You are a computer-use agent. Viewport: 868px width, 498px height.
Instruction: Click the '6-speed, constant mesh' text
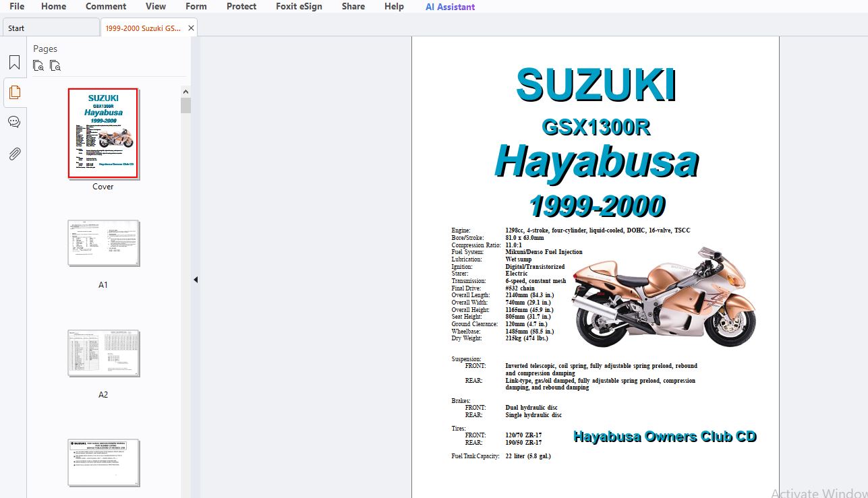pyautogui.click(x=536, y=281)
